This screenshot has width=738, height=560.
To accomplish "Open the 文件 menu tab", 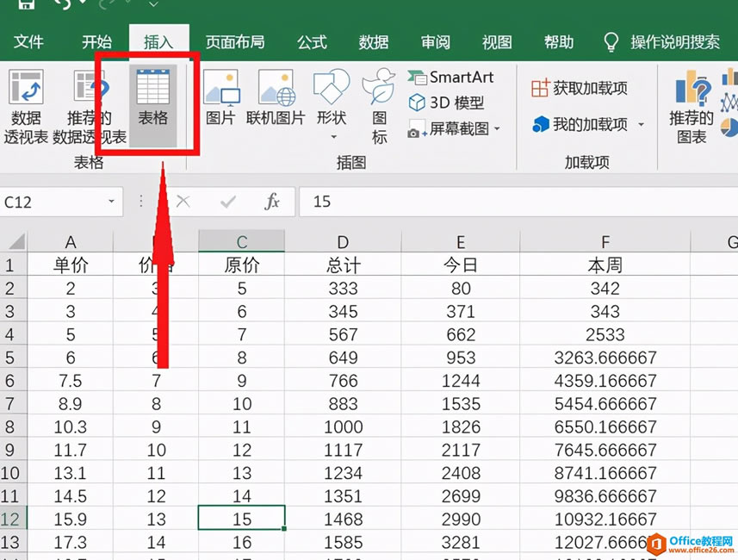I will click(28, 42).
